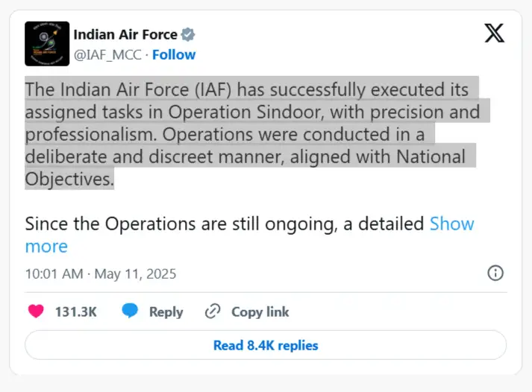This screenshot has height=392, width=532.
Task: Click the chain link icon
Action: click(x=213, y=312)
